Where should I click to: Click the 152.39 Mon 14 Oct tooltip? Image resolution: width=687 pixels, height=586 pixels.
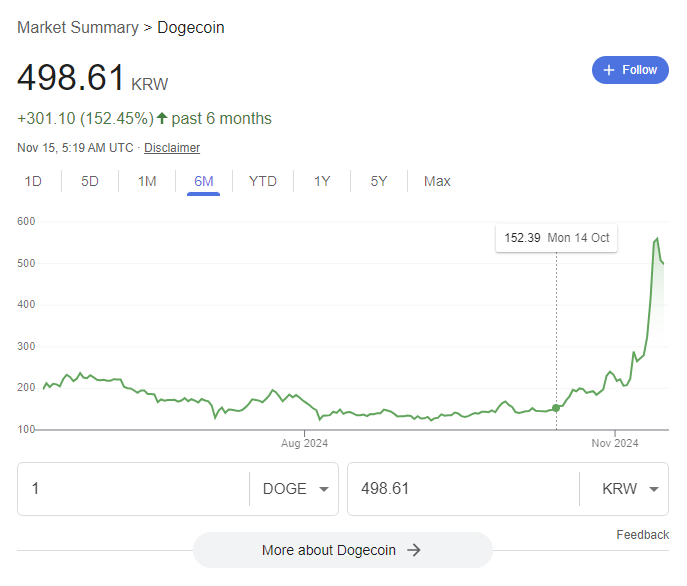556,238
